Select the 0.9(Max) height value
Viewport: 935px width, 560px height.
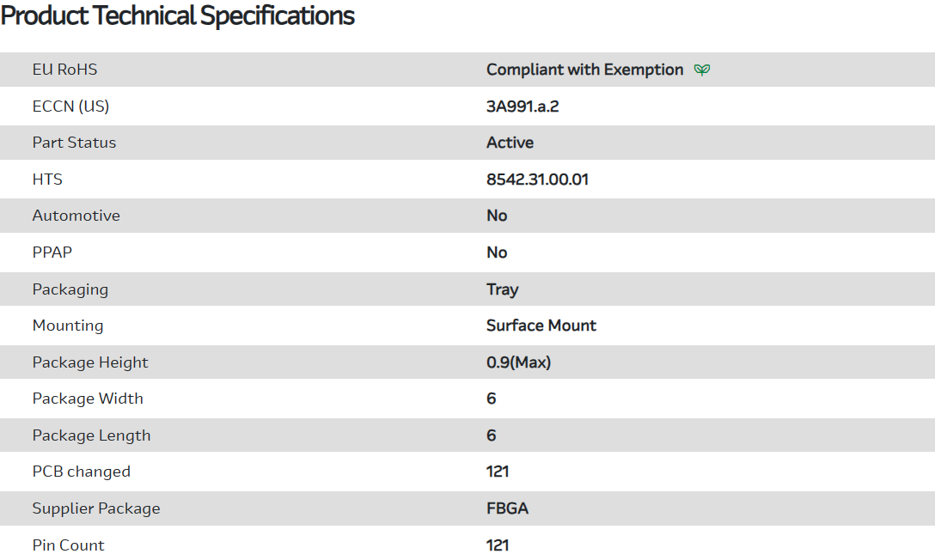point(518,362)
